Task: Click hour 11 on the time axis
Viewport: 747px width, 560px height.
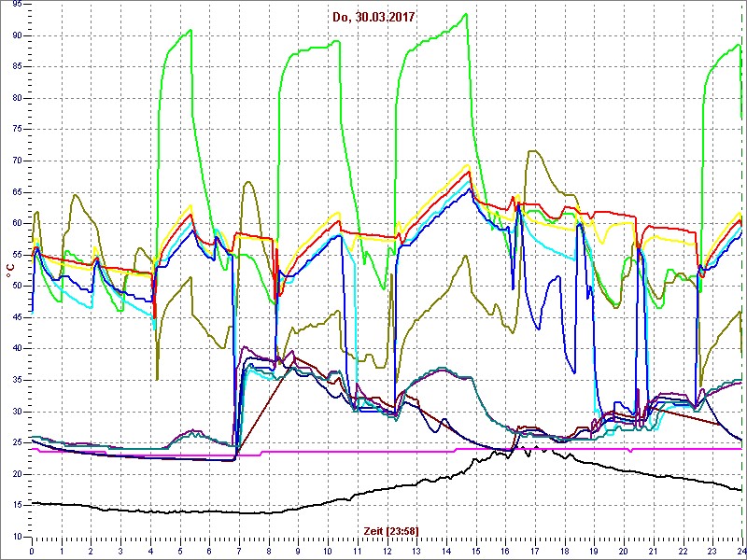Action: click(x=358, y=551)
